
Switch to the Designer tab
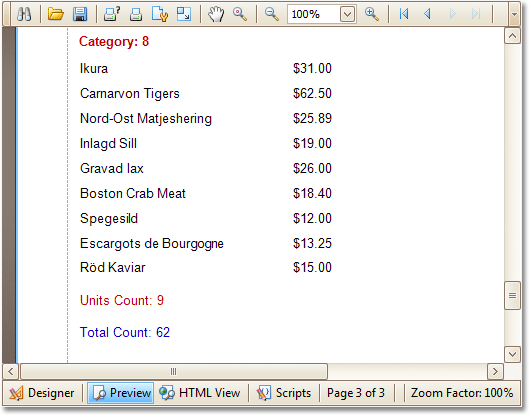click(x=42, y=393)
